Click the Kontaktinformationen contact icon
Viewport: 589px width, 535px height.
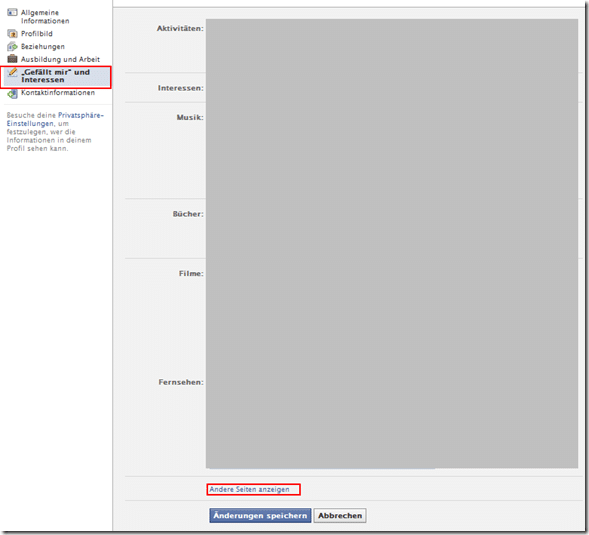coord(12,94)
